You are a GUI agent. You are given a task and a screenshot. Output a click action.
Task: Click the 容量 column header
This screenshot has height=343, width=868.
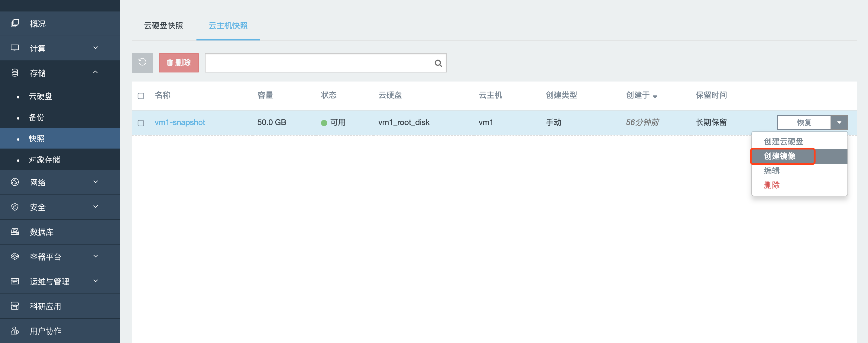[x=265, y=95]
